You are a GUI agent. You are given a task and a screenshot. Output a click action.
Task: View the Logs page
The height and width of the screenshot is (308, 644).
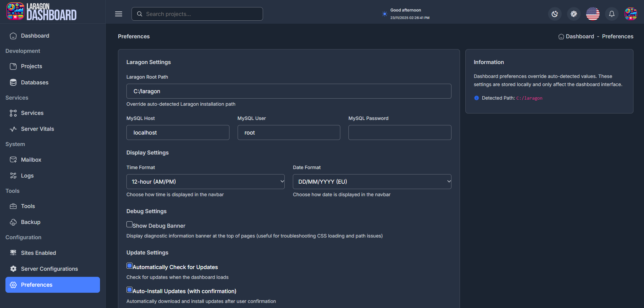click(27, 176)
